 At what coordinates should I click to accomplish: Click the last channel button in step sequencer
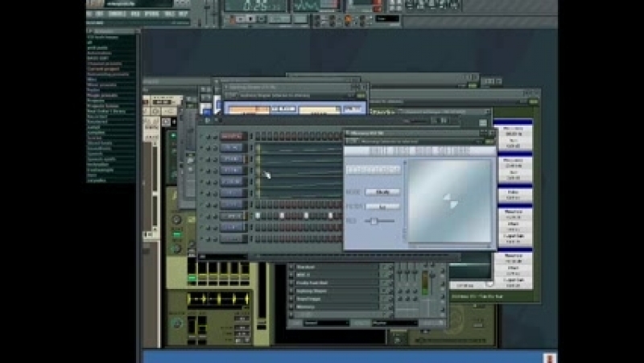click(x=232, y=238)
